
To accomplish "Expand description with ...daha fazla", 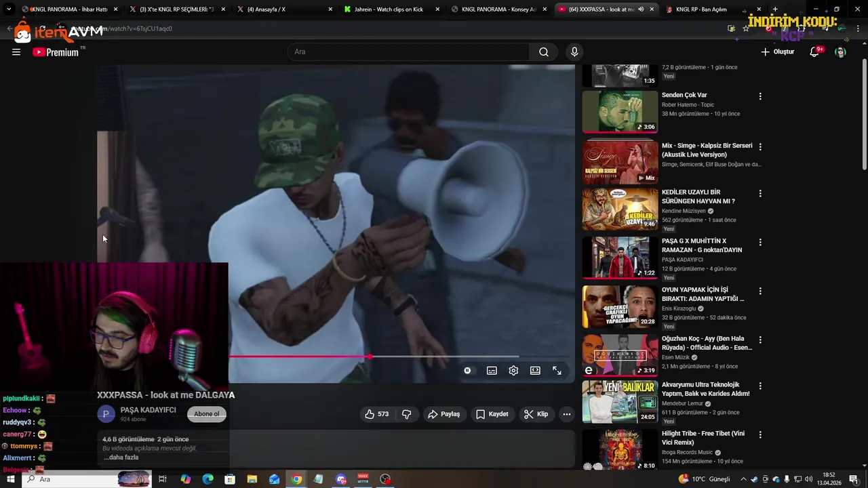I will (x=121, y=457).
